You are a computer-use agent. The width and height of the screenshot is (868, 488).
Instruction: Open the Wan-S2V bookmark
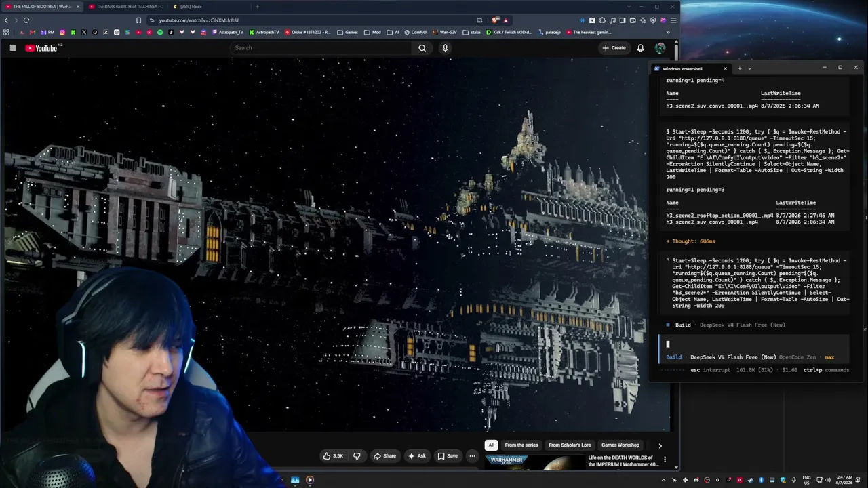coord(445,32)
